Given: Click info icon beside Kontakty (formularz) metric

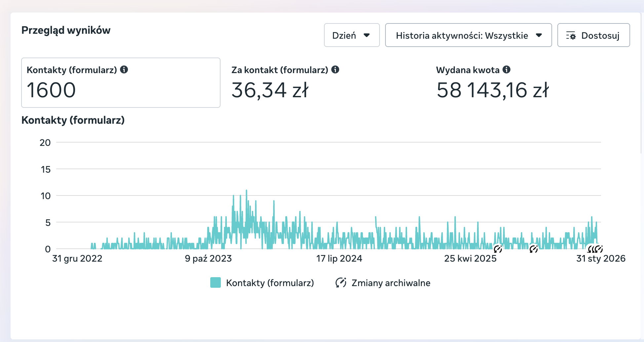Looking at the screenshot, I should tap(124, 69).
